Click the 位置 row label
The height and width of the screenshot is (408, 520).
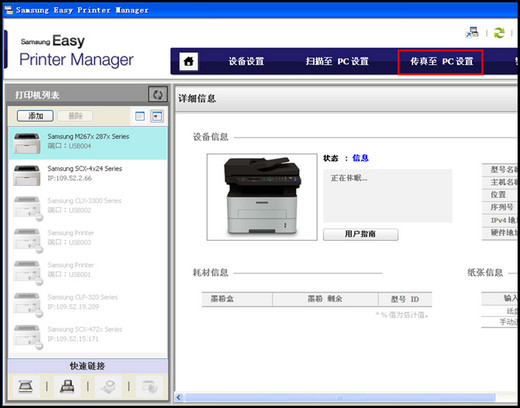pos(498,195)
